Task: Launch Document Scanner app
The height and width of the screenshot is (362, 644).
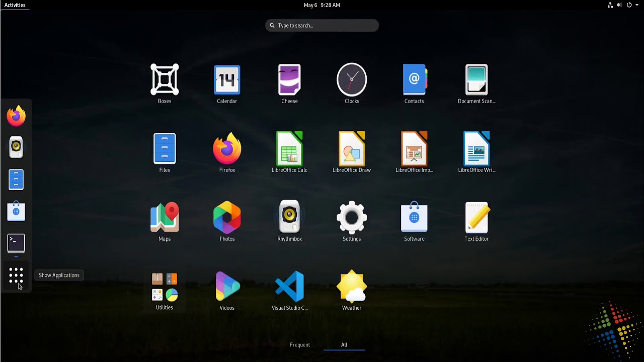Action: 476,80
